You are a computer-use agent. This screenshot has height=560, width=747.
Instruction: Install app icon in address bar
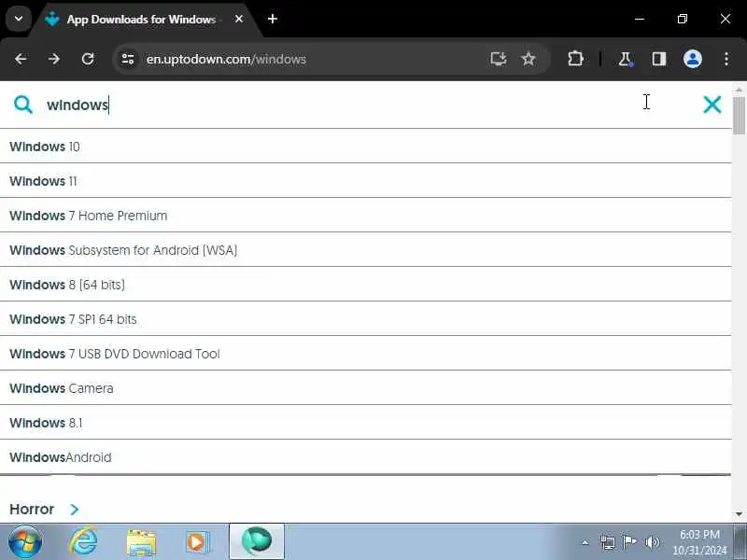click(x=499, y=59)
